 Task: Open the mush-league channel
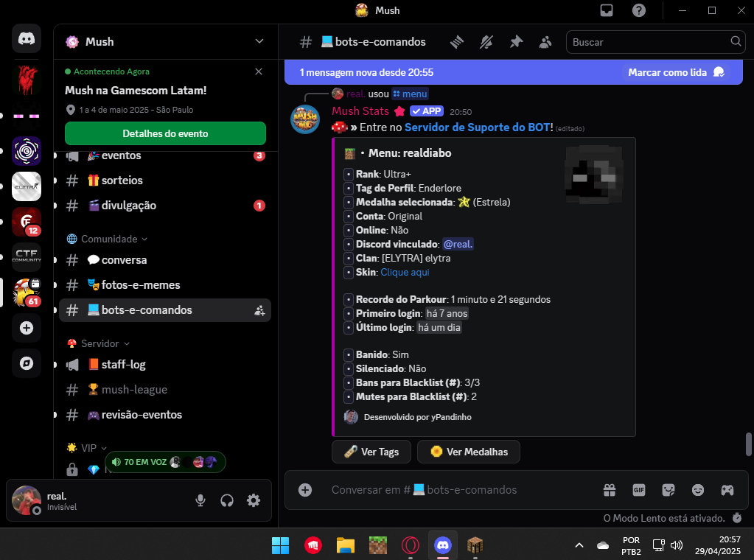point(165,390)
